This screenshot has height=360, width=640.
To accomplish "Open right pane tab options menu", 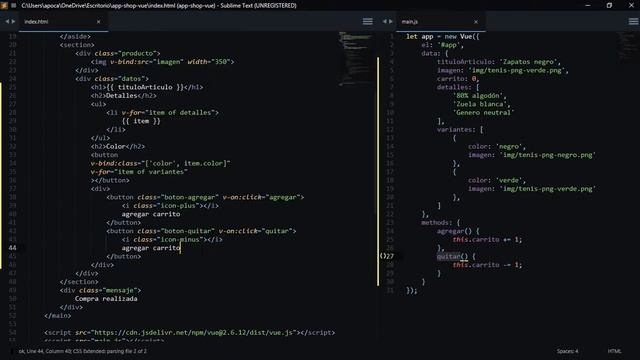I will click(633, 22).
